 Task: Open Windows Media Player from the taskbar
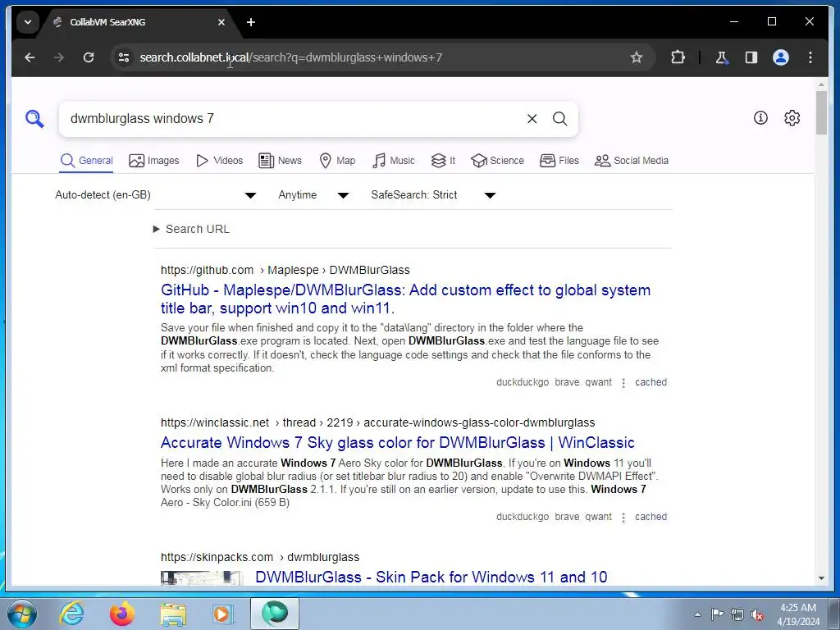point(221,614)
